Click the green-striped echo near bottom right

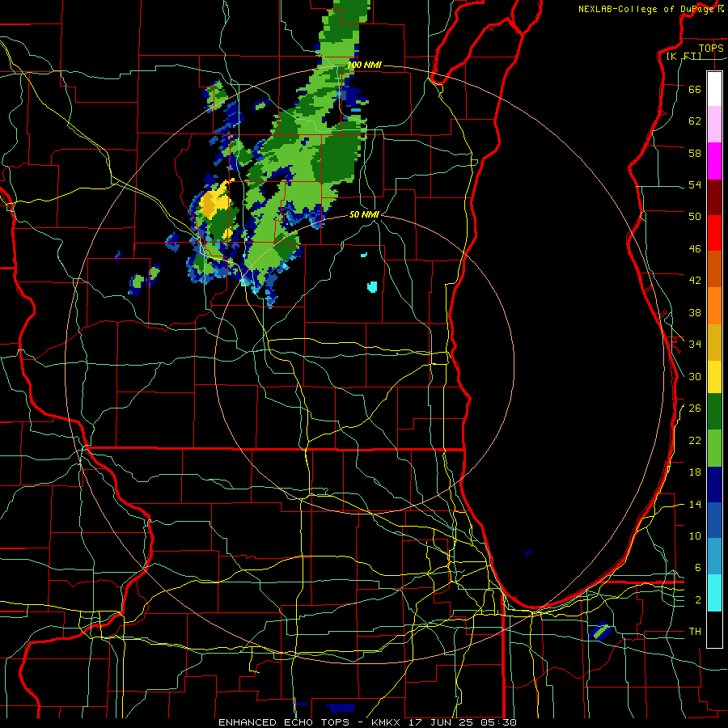pyautogui.click(x=600, y=631)
